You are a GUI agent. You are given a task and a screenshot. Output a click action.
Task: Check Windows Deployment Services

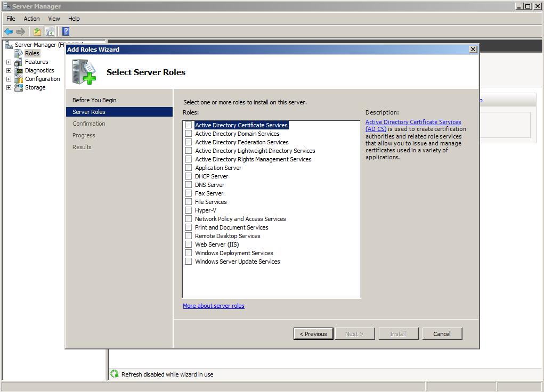pyautogui.click(x=189, y=253)
